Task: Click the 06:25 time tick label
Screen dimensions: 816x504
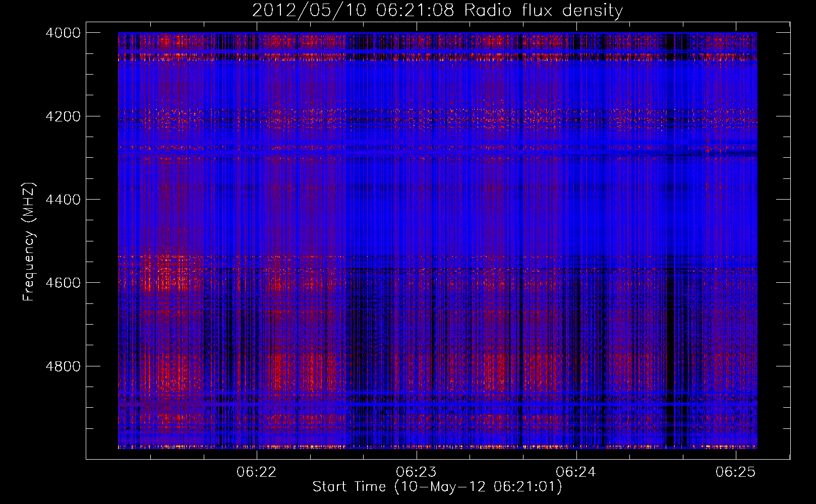Action: tap(736, 472)
